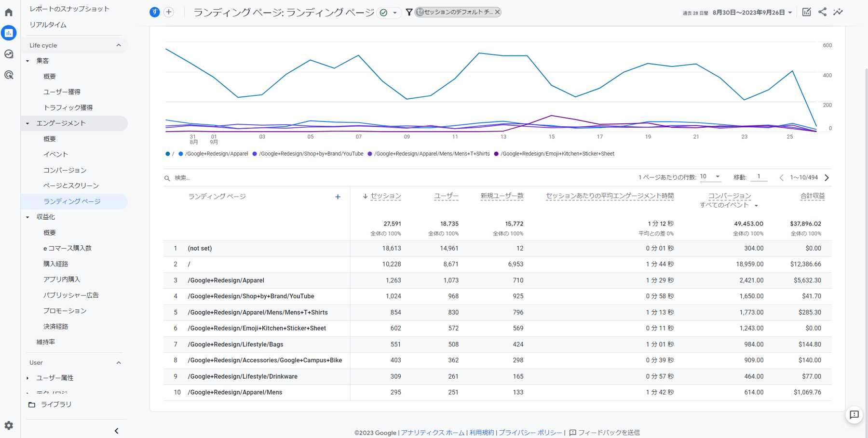868x438 pixels.
Task: Select /Google+Redesign/Lifestyle/Bags row
Action: tap(497, 345)
